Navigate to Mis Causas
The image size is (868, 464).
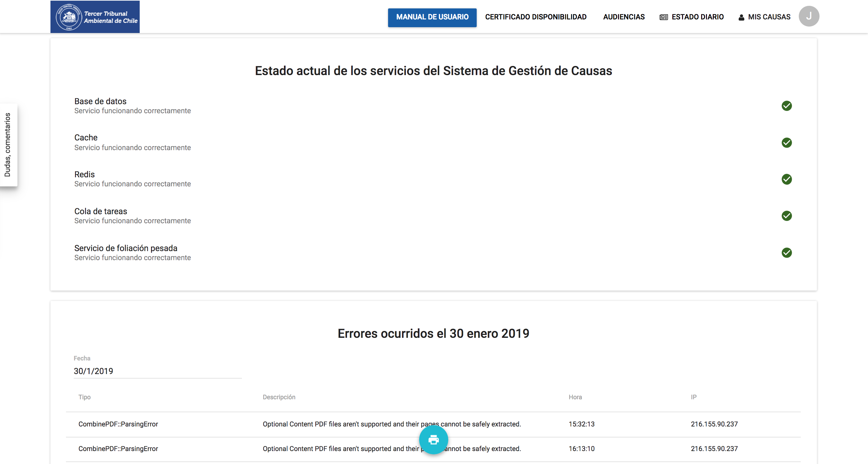(764, 17)
